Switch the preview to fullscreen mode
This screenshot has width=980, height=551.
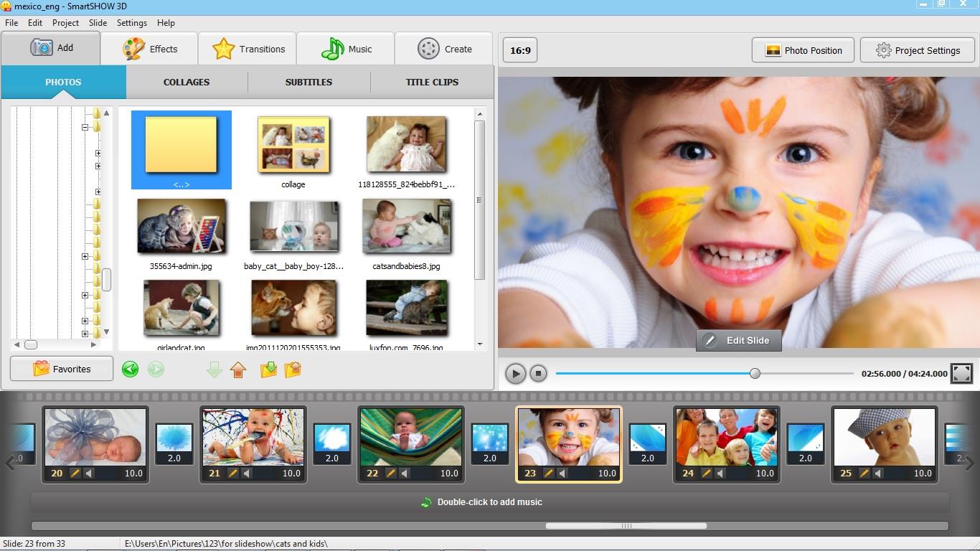[x=961, y=373]
